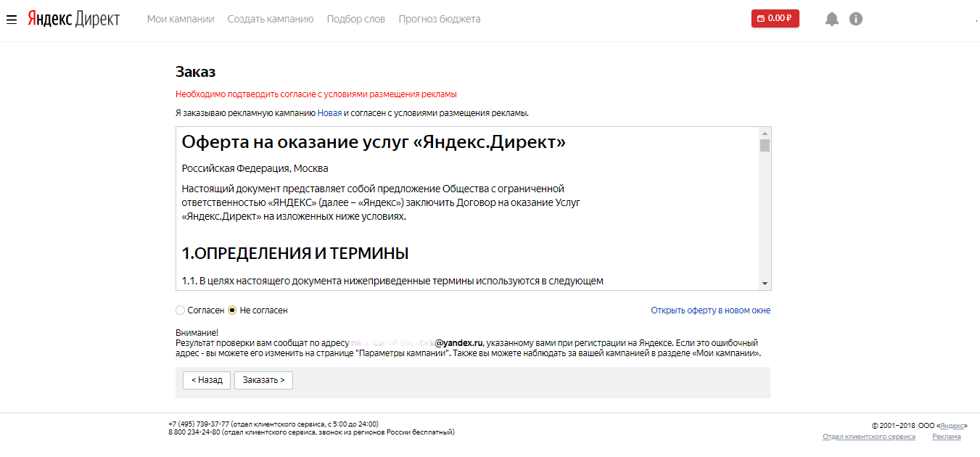980x457 pixels.
Task: Click the info circle icon
Action: (x=856, y=20)
